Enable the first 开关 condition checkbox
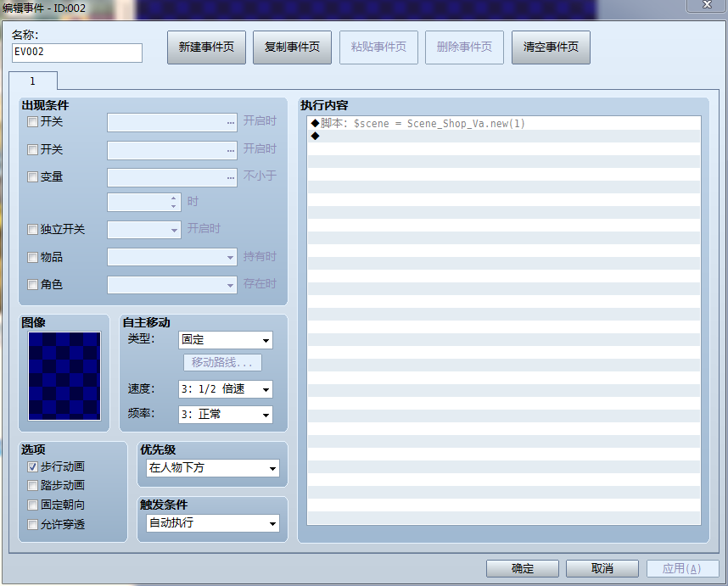This screenshot has width=728, height=586. (32, 122)
